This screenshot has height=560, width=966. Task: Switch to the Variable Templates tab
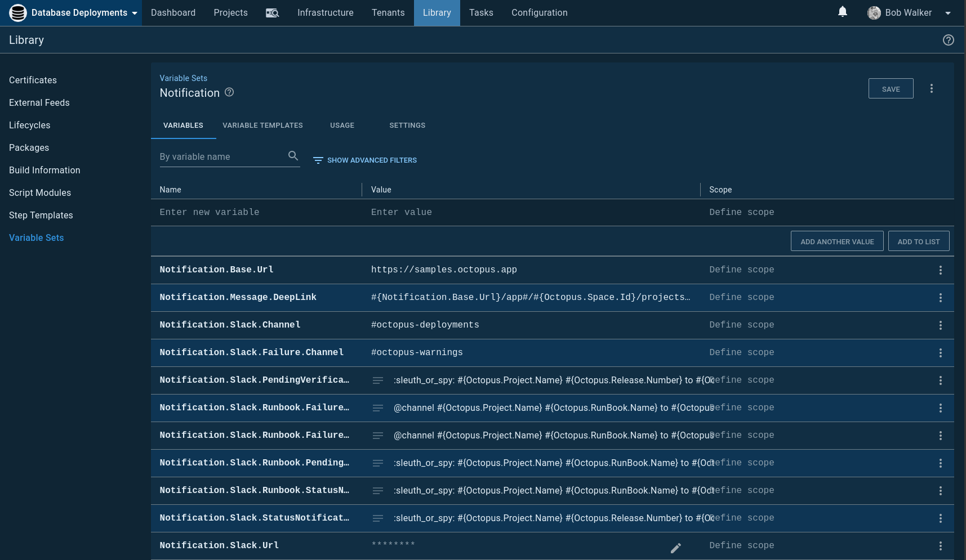[x=262, y=126]
